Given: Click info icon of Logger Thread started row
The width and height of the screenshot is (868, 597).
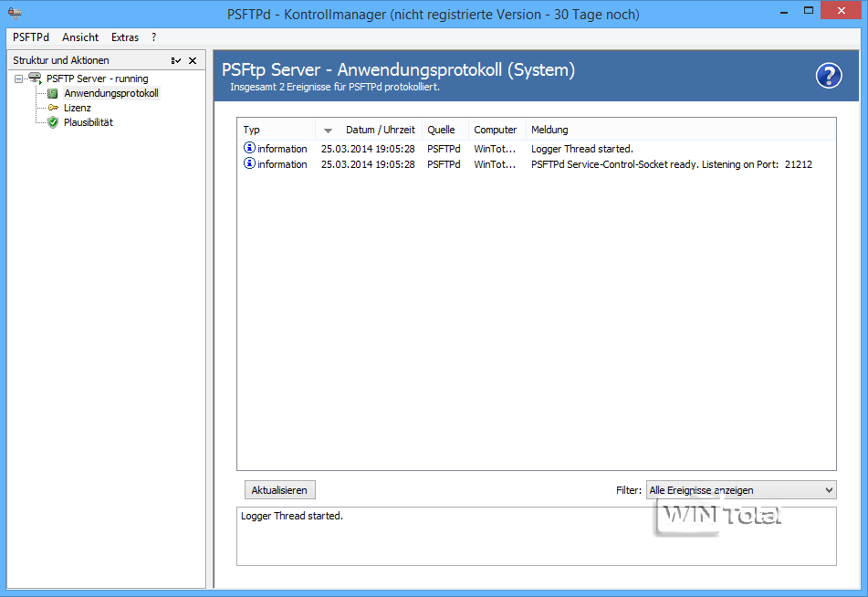Looking at the screenshot, I should click(250, 148).
